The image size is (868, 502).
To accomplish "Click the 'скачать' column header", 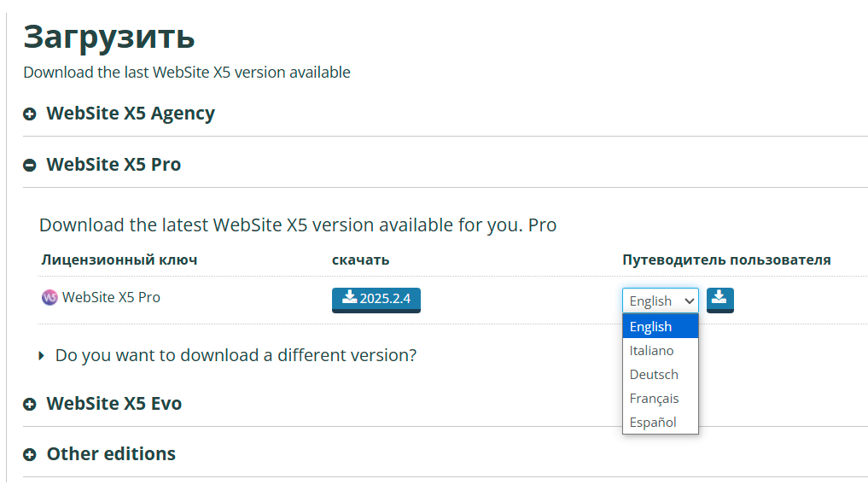I will pos(360,260).
